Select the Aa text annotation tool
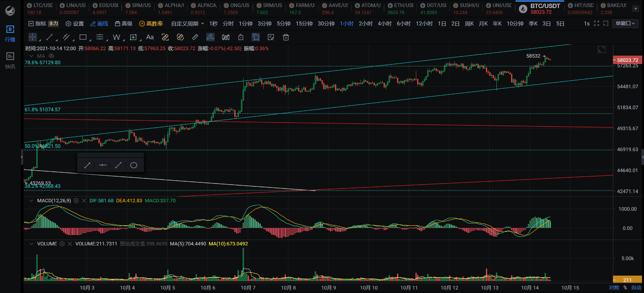Viewport: 644px width, 293px height. coord(150,37)
